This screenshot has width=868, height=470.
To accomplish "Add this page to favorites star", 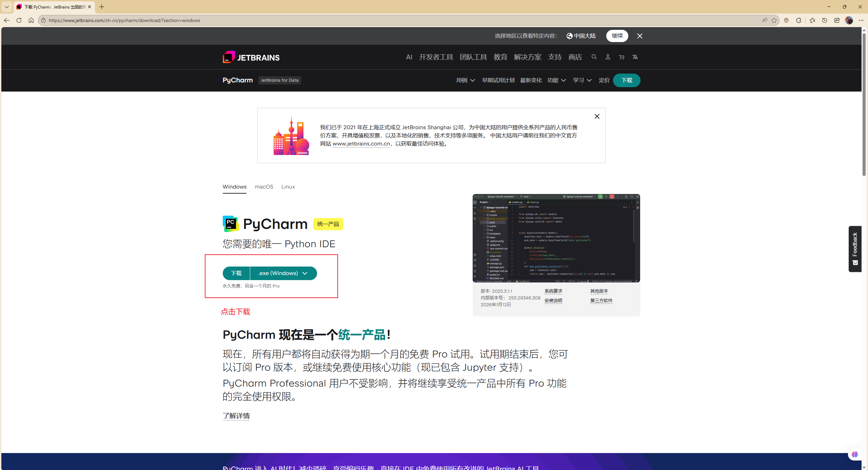I will click(x=774, y=20).
